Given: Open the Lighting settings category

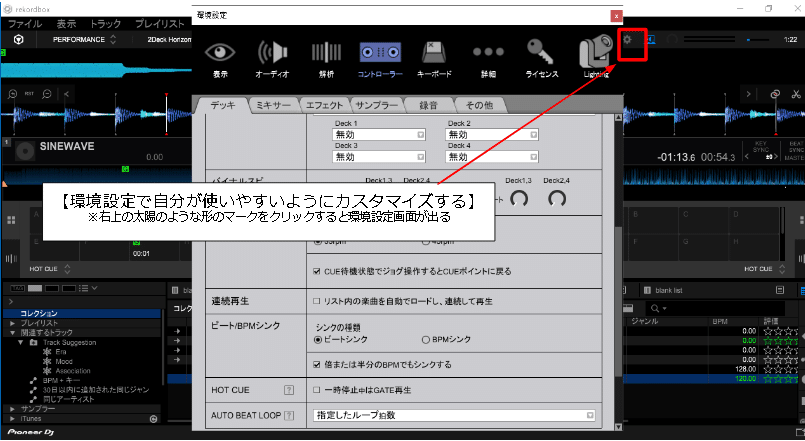Looking at the screenshot, I should click(596, 56).
